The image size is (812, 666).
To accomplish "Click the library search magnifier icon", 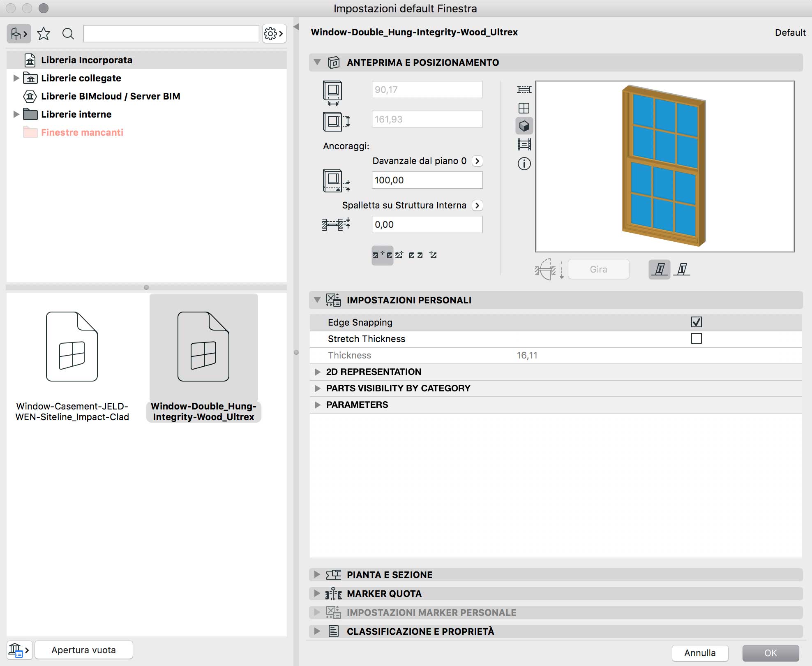I will (x=68, y=34).
